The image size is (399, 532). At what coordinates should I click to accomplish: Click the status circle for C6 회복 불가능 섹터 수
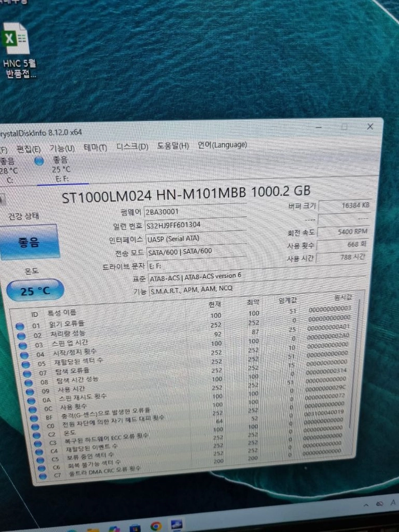(41, 468)
